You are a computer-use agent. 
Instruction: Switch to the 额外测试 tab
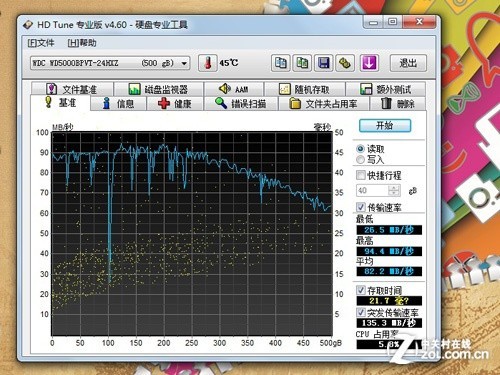[386, 89]
